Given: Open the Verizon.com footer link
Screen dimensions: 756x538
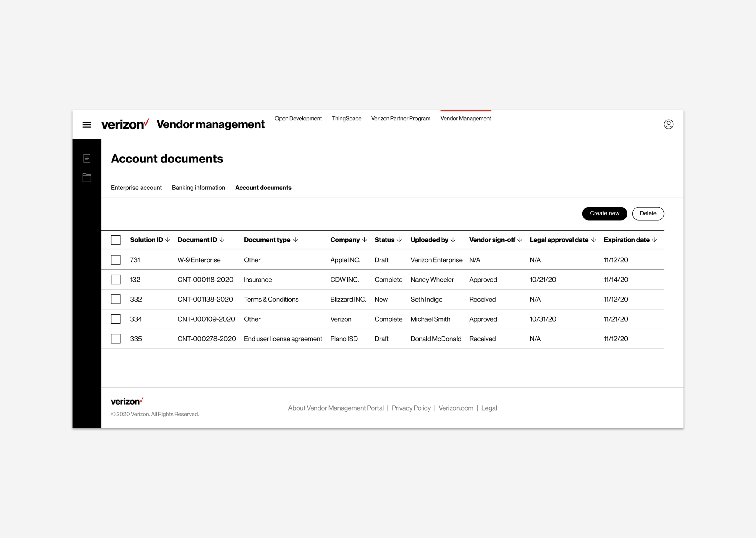Looking at the screenshot, I should [456, 408].
